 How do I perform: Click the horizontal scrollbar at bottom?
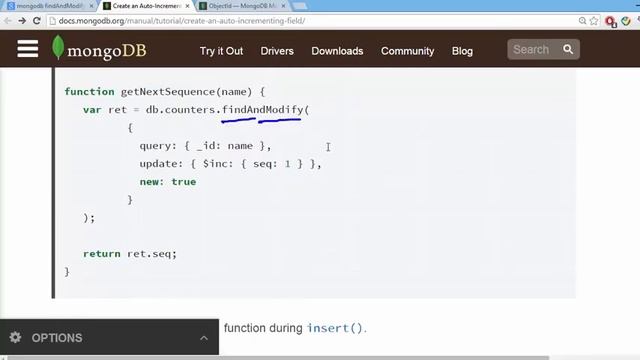tap(278, 358)
